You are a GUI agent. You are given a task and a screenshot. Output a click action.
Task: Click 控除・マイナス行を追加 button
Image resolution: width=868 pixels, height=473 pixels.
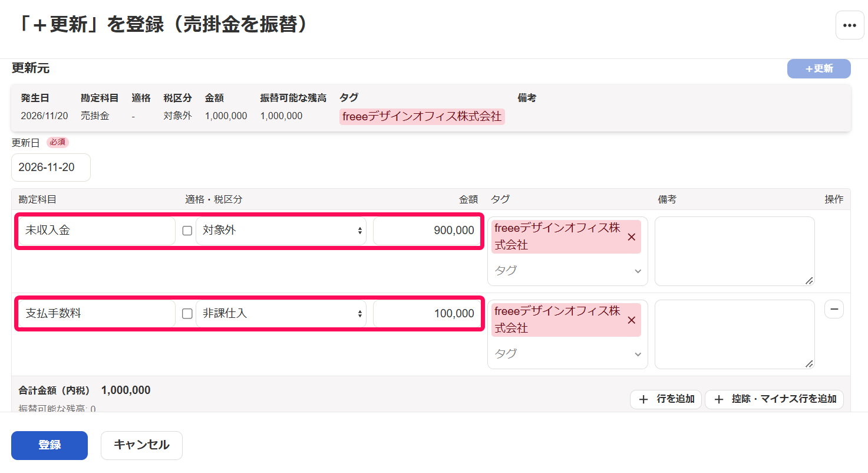[x=774, y=399]
